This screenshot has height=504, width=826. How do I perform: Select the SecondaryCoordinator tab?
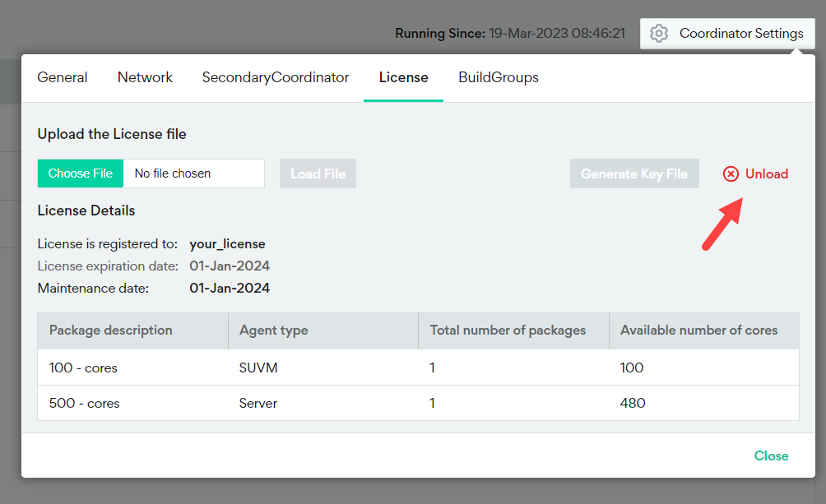(276, 77)
